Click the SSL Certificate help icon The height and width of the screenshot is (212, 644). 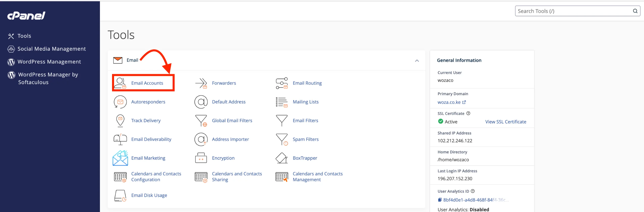[x=468, y=113]
